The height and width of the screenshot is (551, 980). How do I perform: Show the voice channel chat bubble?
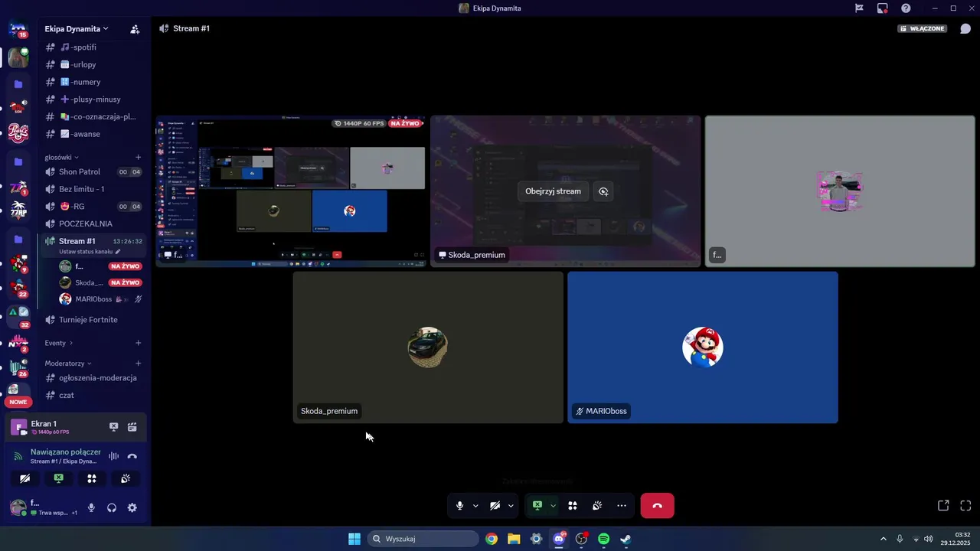965,28
